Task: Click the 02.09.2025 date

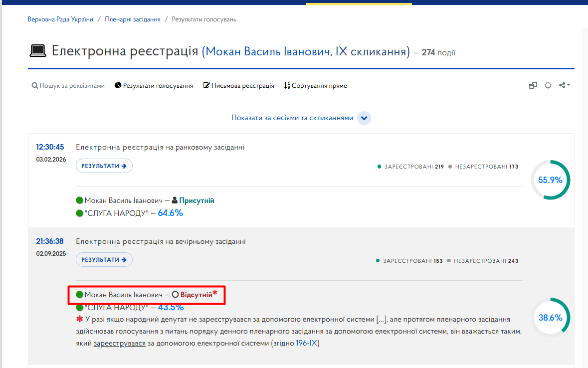Action: coord(51,254)
